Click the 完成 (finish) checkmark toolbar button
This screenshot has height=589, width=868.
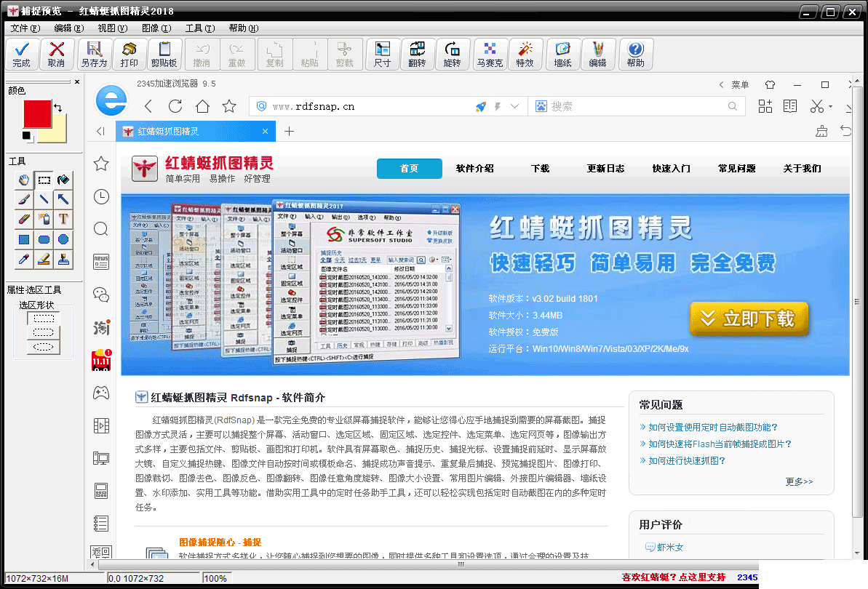pos(22,55)
